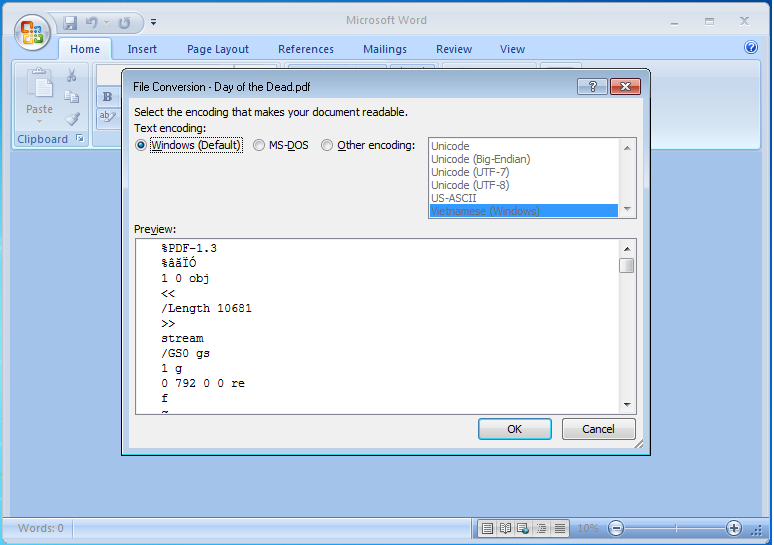Click the Copy icon in Clipboard group

tap(72, 97)
